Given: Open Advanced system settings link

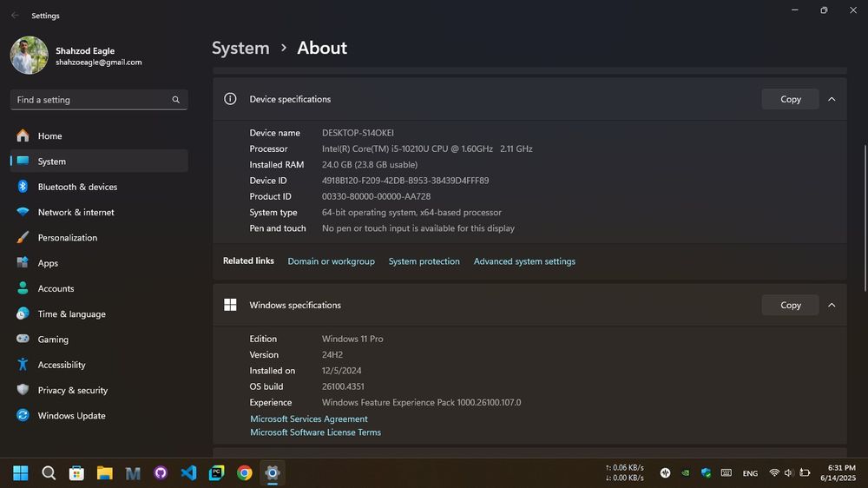Looking at the screenshot, I should [x=524, y=261].
